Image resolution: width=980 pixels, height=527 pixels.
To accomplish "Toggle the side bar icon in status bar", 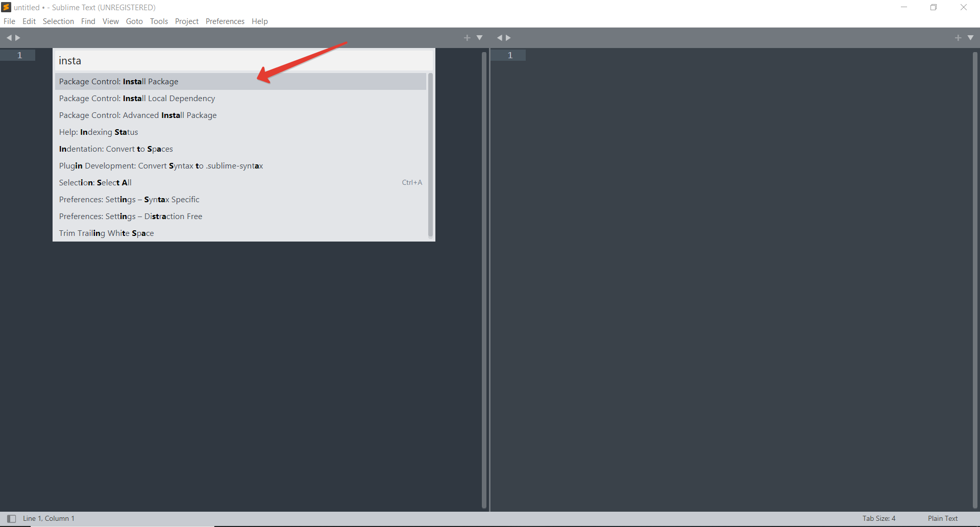I will pyautogui.click(x=11, y=519).
